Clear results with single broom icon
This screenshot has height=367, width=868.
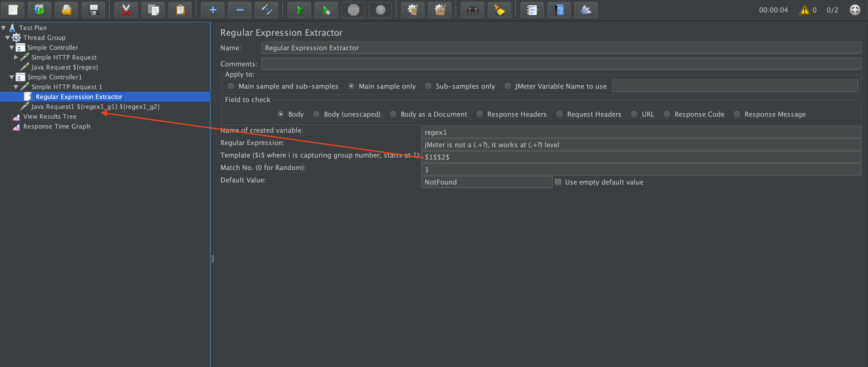click(x=413, y=10)
